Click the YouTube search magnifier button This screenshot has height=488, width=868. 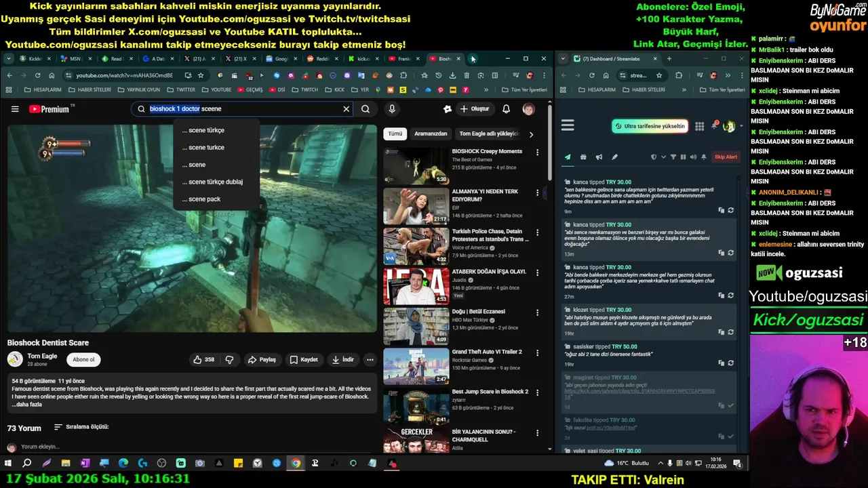coord(366,109)
